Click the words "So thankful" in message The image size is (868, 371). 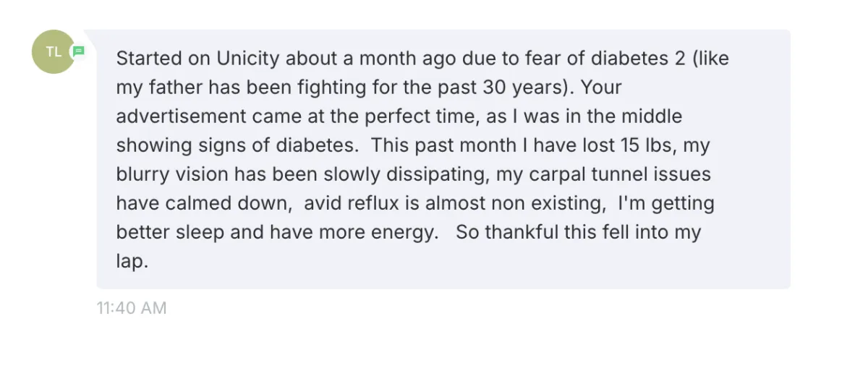tap(511, 233)
